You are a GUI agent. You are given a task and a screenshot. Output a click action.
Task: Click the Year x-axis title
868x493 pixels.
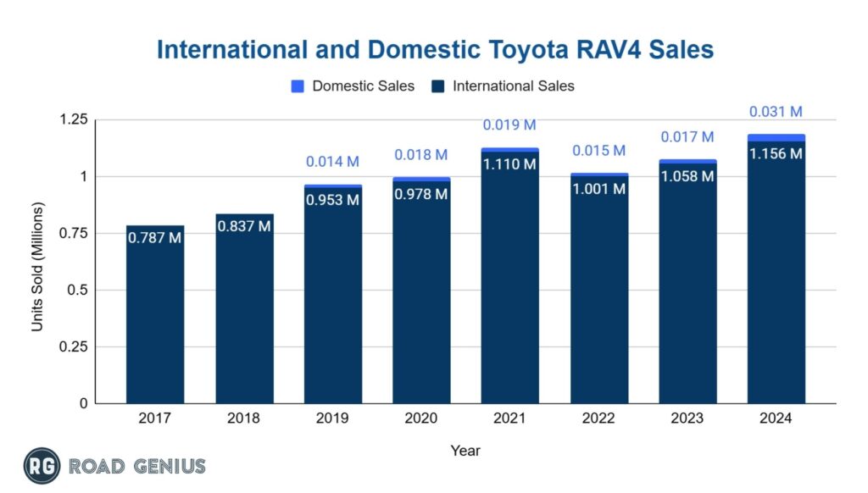click(465, 451)
